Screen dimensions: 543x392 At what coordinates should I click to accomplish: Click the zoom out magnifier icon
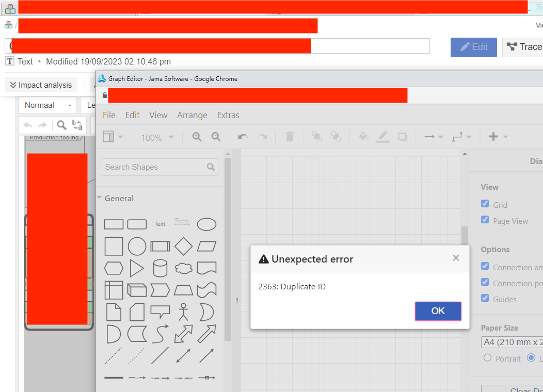[216, 137]
